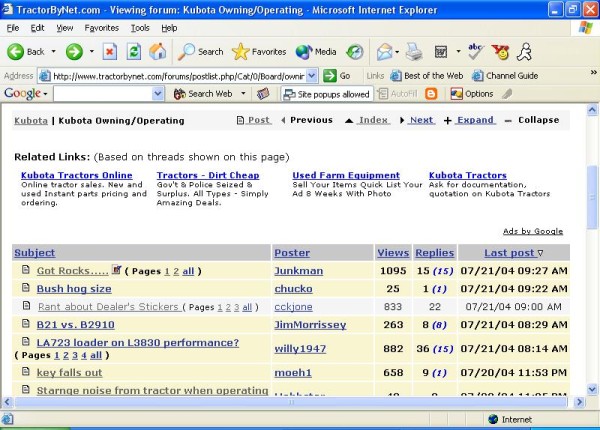
Task: Open the History clock icon
Action: click(x=355, y=52)
